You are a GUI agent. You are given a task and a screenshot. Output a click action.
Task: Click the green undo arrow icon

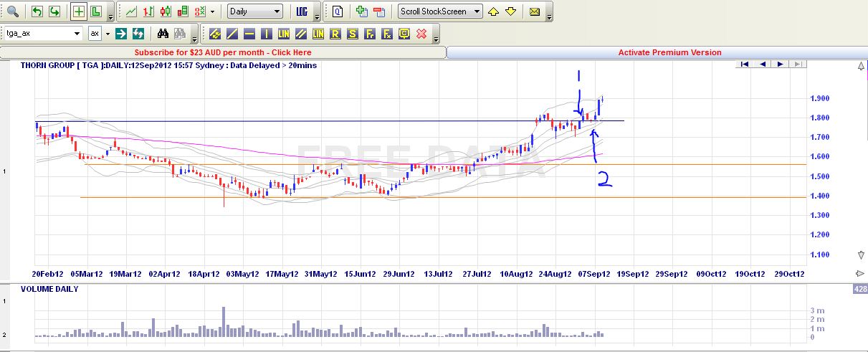click(x=37, y=11)
